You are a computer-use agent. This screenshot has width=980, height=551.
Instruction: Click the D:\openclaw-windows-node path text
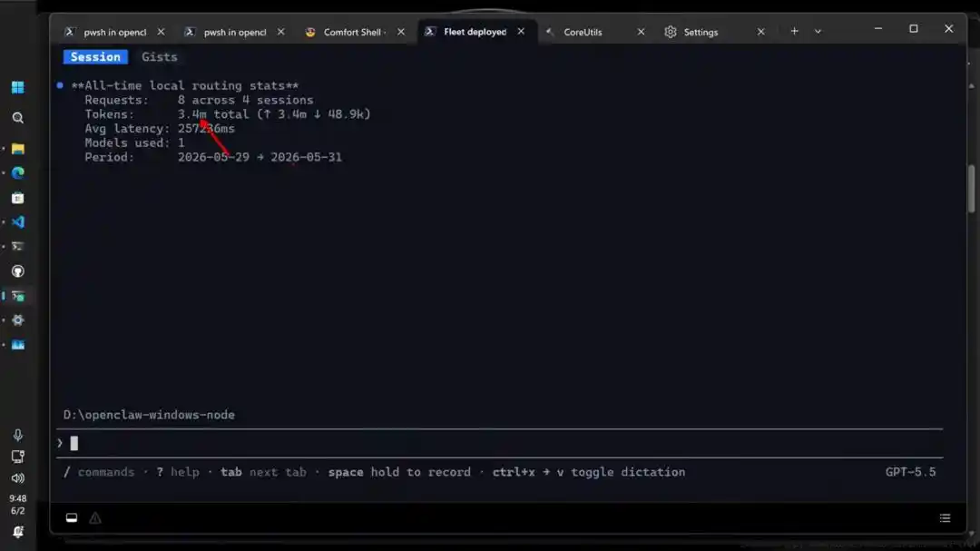pyautogui.click(x=149, y=415)
